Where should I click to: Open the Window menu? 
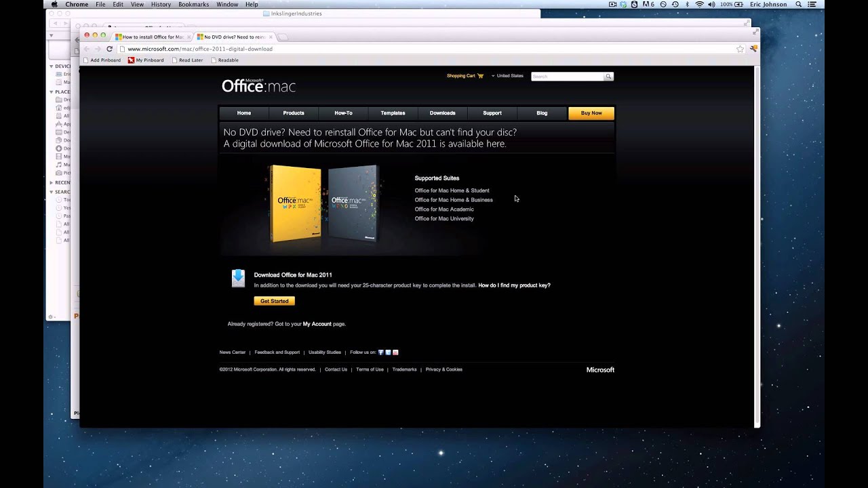227,4
